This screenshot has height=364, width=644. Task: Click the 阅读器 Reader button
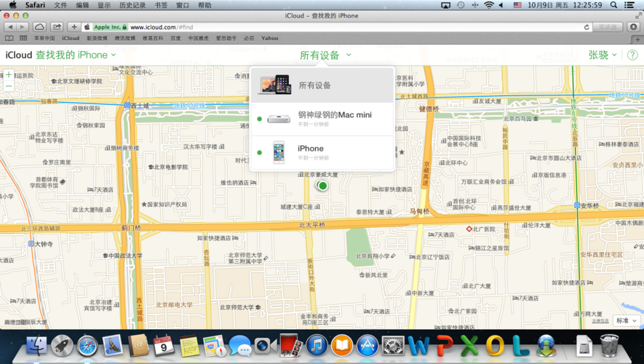coord(608,27)
